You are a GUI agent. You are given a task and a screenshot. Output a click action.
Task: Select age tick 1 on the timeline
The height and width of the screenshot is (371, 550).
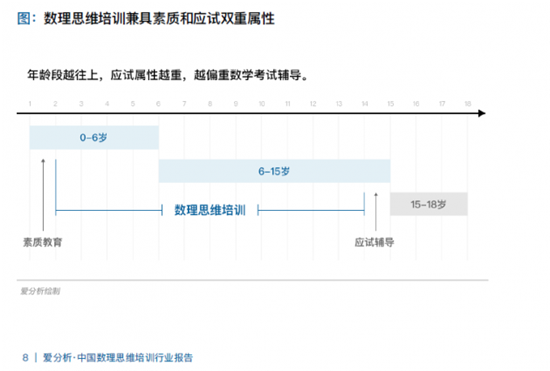click(30, 104)
